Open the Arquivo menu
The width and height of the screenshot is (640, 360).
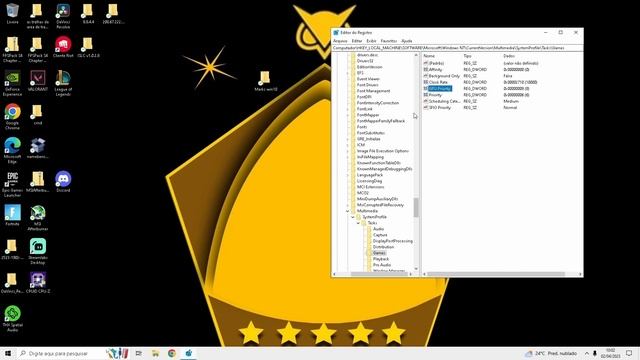click(340, 41)
